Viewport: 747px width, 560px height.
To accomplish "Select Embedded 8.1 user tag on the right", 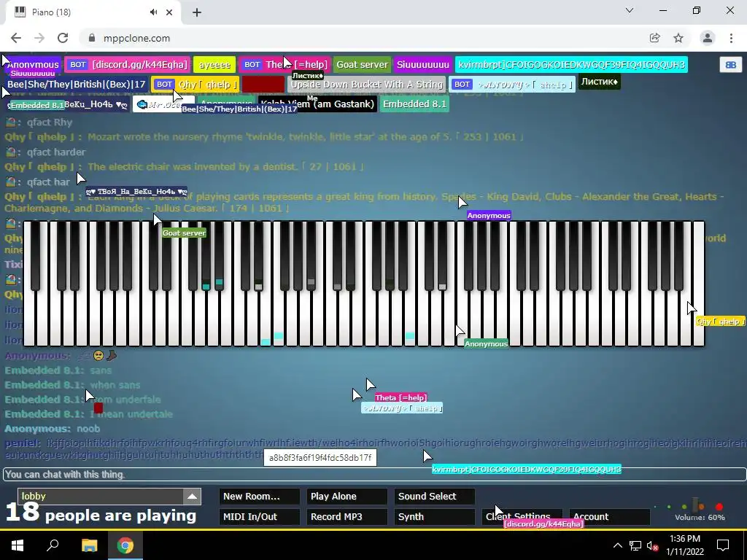I will click(x=414, y=104).
